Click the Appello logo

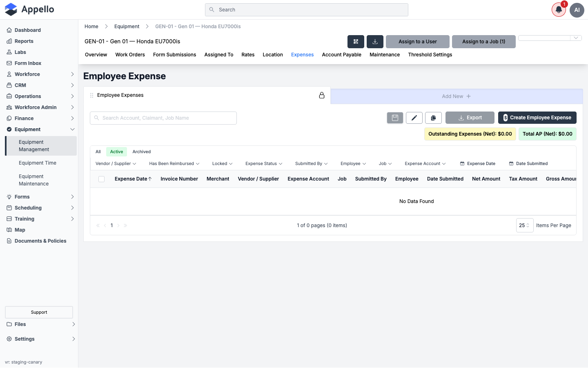coord(29,9)
